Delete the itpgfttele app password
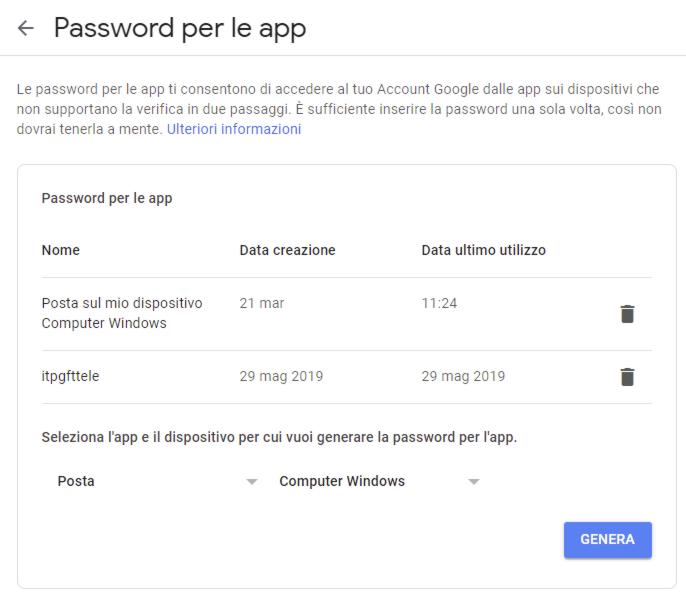This screenshot has height=598, width=686. [627, 377]
